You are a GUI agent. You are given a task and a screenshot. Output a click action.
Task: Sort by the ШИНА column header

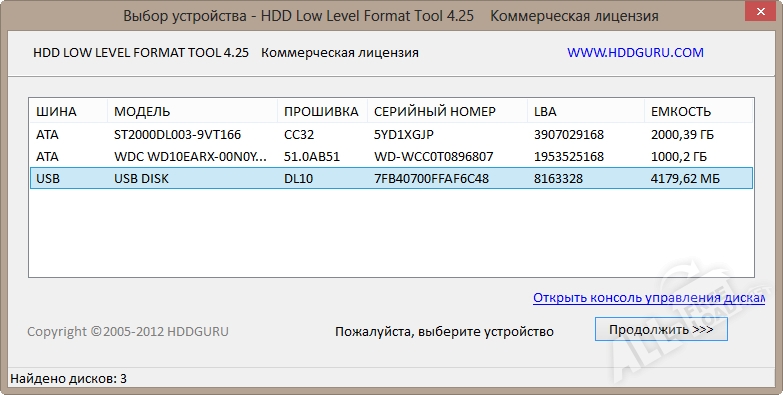point(68,111)
